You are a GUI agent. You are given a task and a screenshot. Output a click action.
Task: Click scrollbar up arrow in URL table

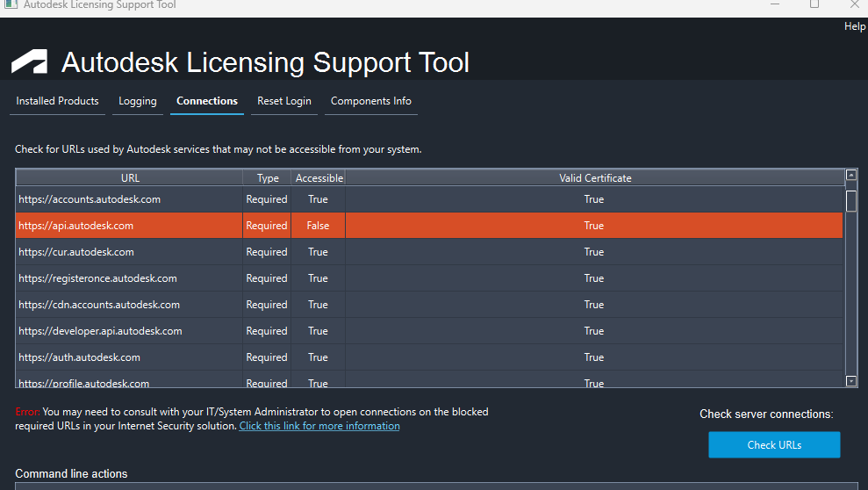click(851, 175)
